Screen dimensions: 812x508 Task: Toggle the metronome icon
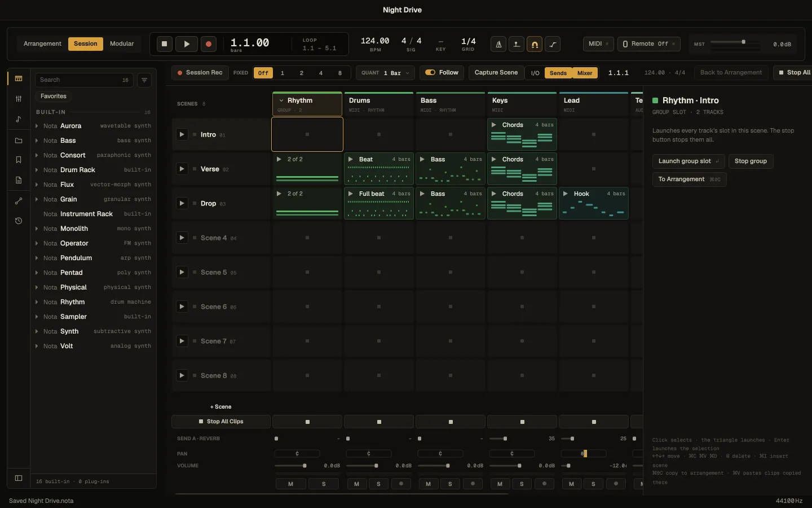(498, 44)
